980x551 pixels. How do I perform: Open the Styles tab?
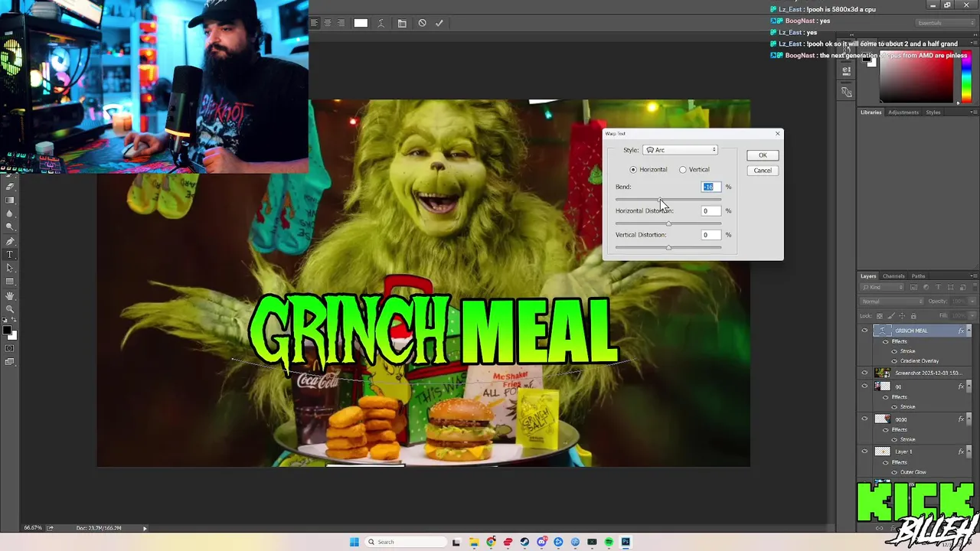(x=933, y=112)
